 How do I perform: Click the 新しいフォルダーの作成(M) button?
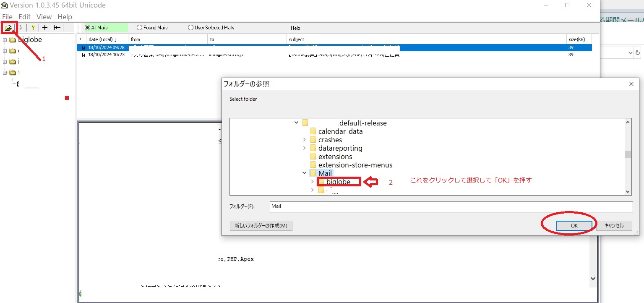261,226
